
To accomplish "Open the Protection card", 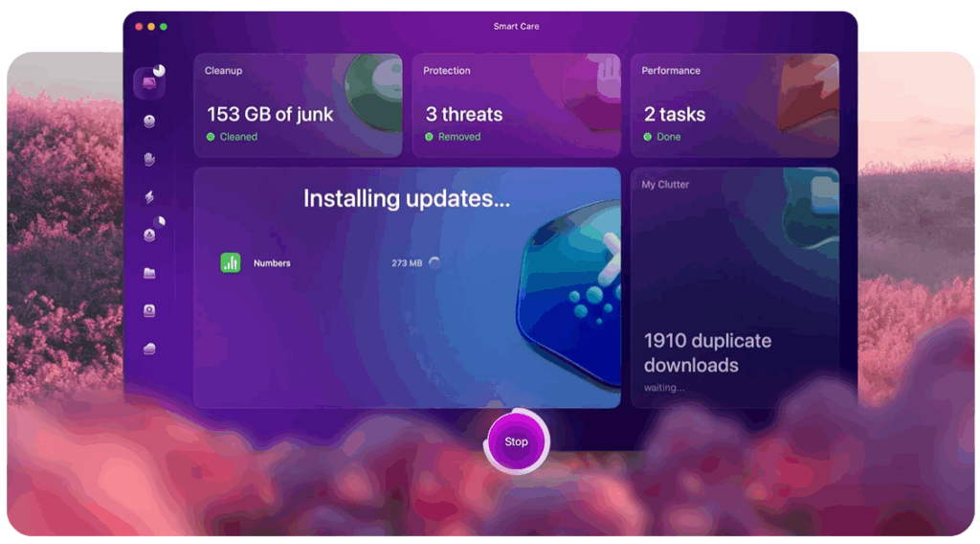I will [x=516, y=105].
